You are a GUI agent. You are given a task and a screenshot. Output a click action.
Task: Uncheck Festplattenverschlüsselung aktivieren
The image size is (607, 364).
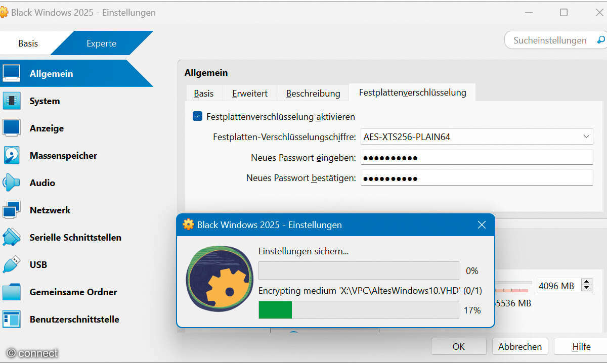pyautogui.click(x=198, y=116)
